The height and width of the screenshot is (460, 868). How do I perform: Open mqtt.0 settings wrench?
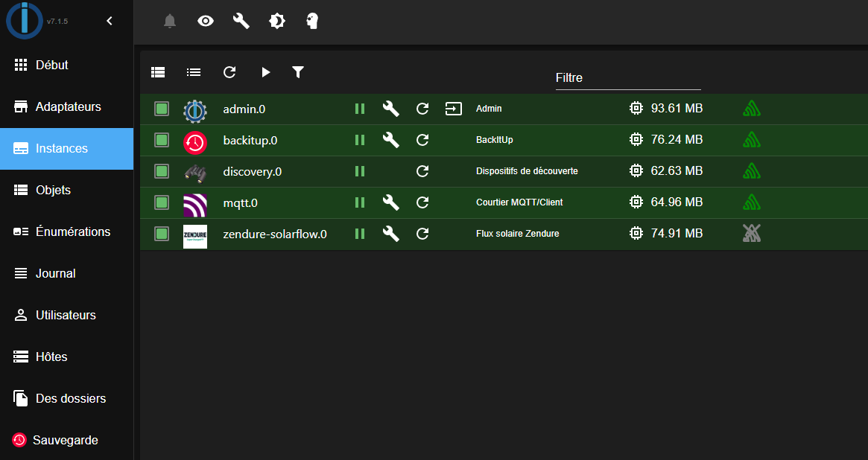391,202
